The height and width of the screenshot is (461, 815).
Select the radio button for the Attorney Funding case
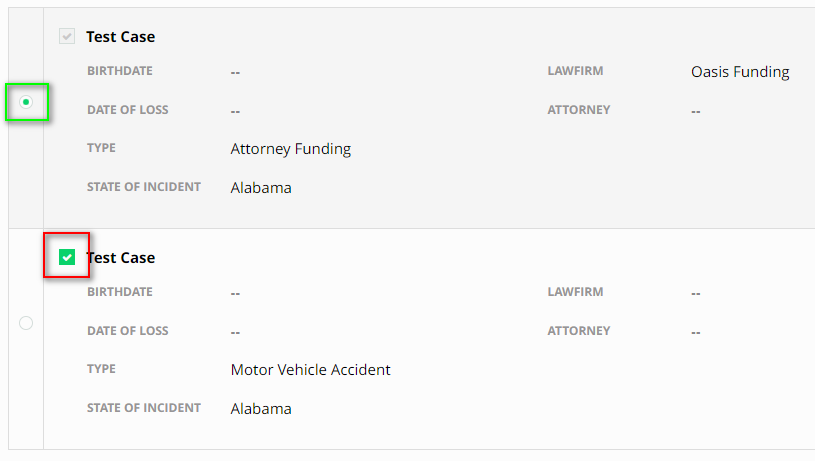[x=26, y=102]
